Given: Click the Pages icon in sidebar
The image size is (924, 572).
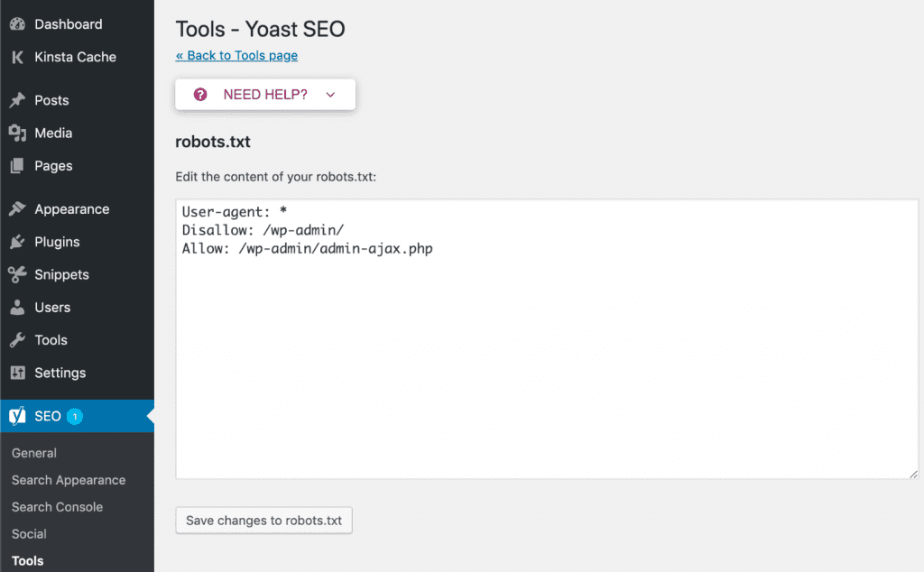Looking at the screenshot, I should (x=17, y=166).
